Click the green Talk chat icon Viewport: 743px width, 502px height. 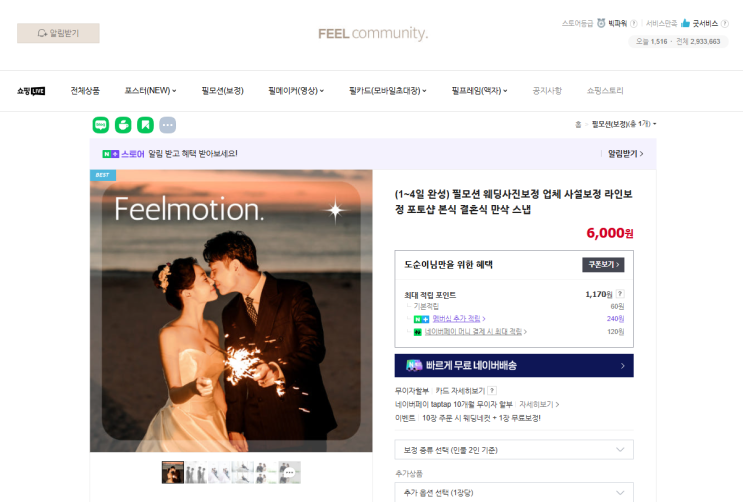pyautogui.click(x=100, y=125)
